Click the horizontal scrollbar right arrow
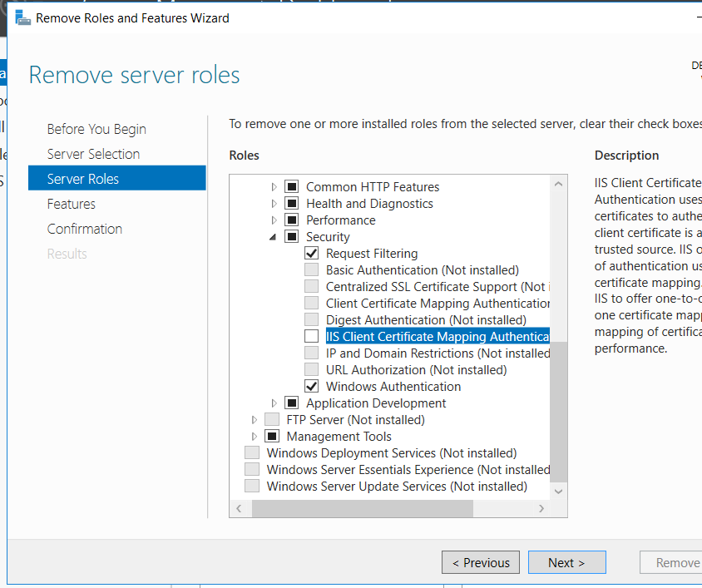This screenshot has width=702, height=588. [x=541, y=508]
